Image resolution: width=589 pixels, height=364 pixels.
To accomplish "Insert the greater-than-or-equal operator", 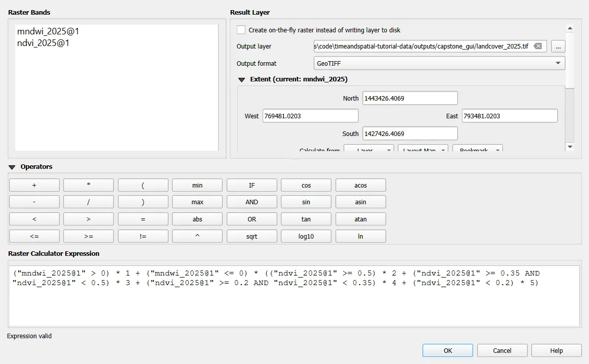I will 89,236.
